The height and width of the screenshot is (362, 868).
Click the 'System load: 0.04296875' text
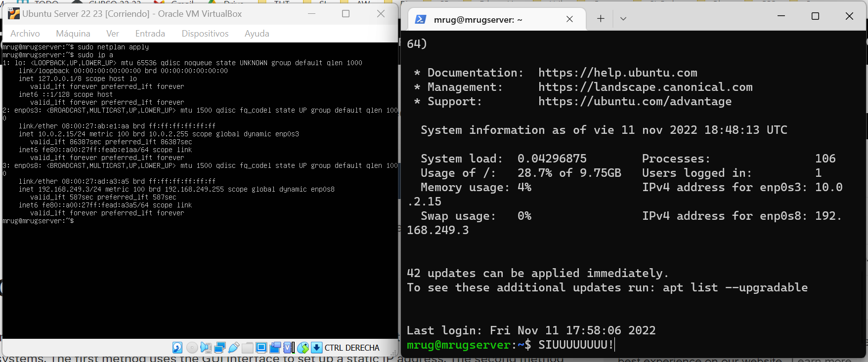504,159
